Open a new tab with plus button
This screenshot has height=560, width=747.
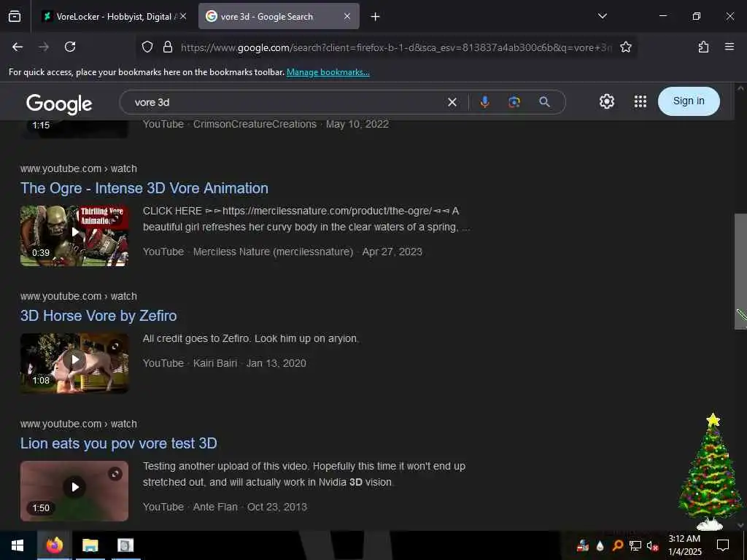[x=376, y=17]
